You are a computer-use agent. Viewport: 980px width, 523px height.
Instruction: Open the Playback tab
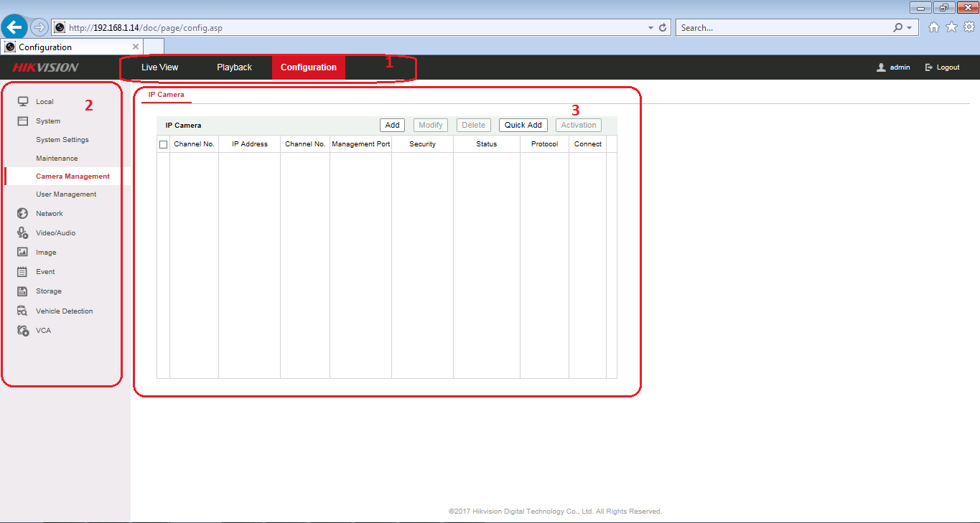coord(234,67)
